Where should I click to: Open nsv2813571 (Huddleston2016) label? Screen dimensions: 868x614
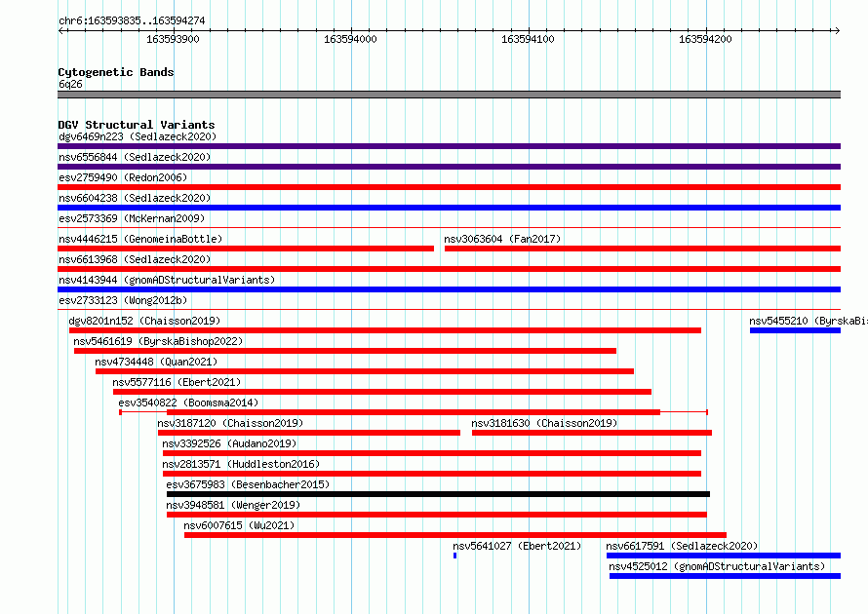click(x=241, y=464)
